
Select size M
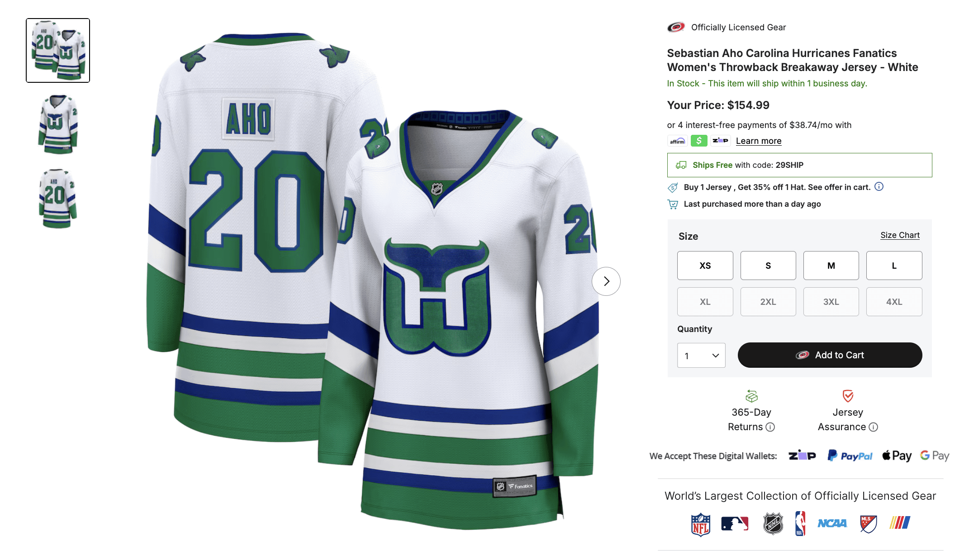coord(831,266)
